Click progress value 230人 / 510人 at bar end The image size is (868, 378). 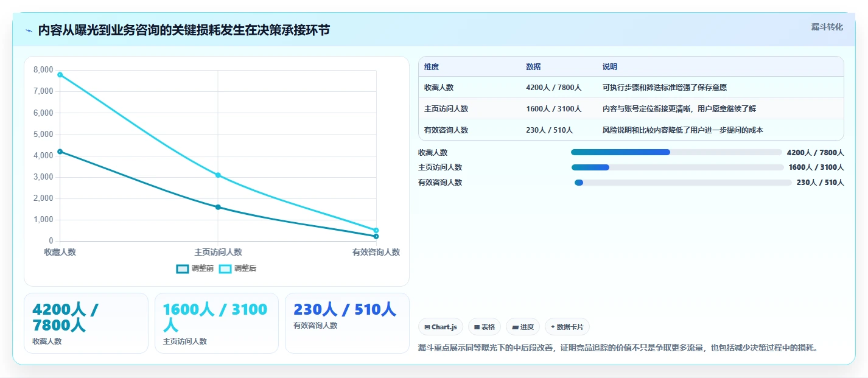pos(820,183)
